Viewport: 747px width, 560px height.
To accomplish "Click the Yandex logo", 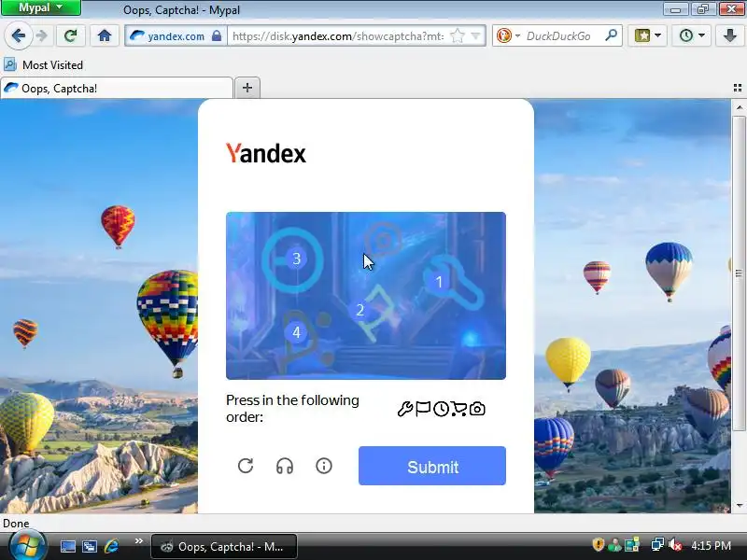I will [266, 153].
